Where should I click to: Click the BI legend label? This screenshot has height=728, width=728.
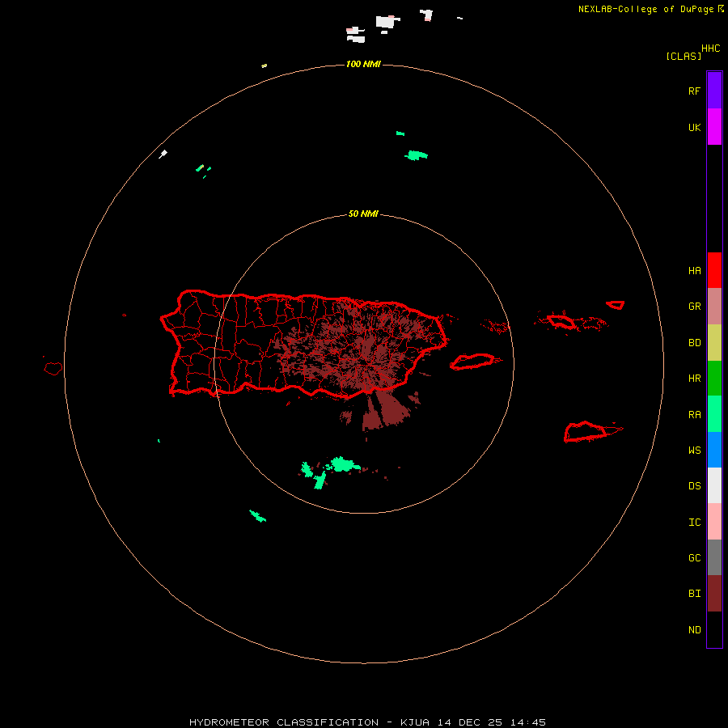(x=694, y=594)
